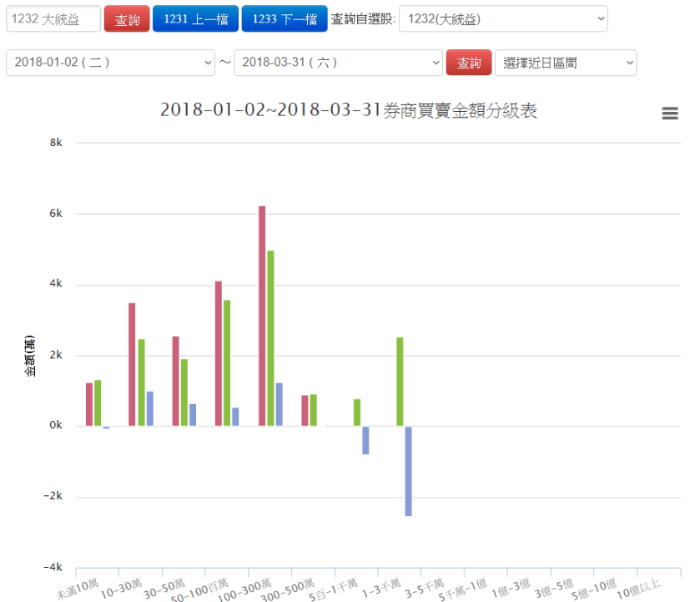Expand the 查詢自選股 1232(大統益) dropdown
This screenshot has height=602, width=700.
(502, 19)
